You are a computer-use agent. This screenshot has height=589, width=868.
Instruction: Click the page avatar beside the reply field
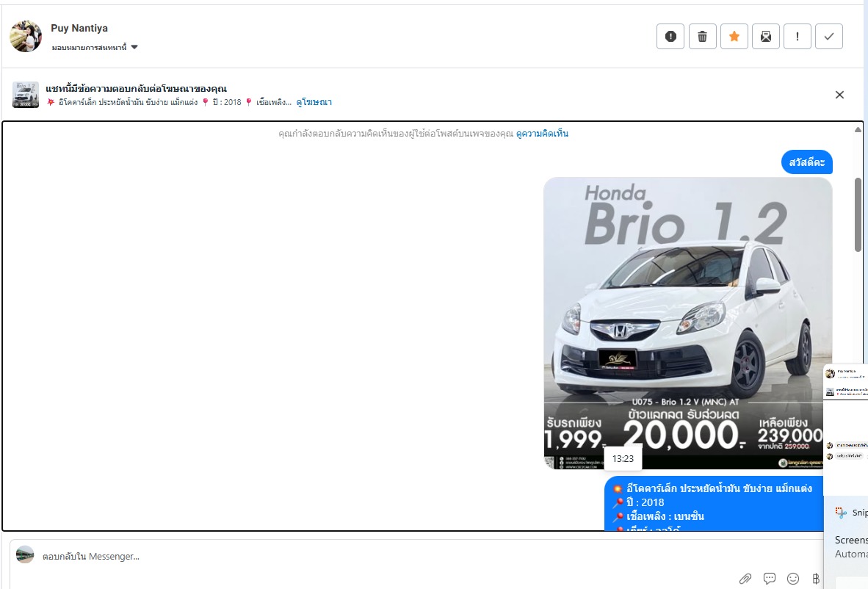point(25,554)
